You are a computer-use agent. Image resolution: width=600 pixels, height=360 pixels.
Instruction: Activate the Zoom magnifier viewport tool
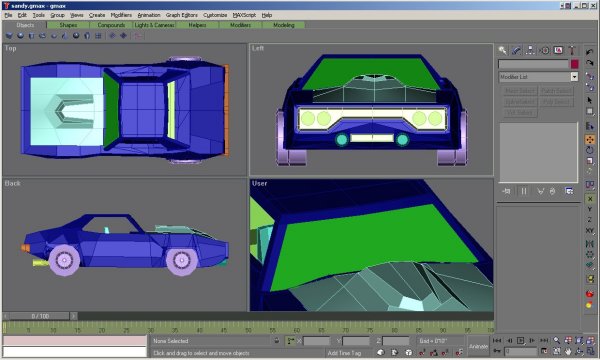pyautogui.click(x=557, y=340)
